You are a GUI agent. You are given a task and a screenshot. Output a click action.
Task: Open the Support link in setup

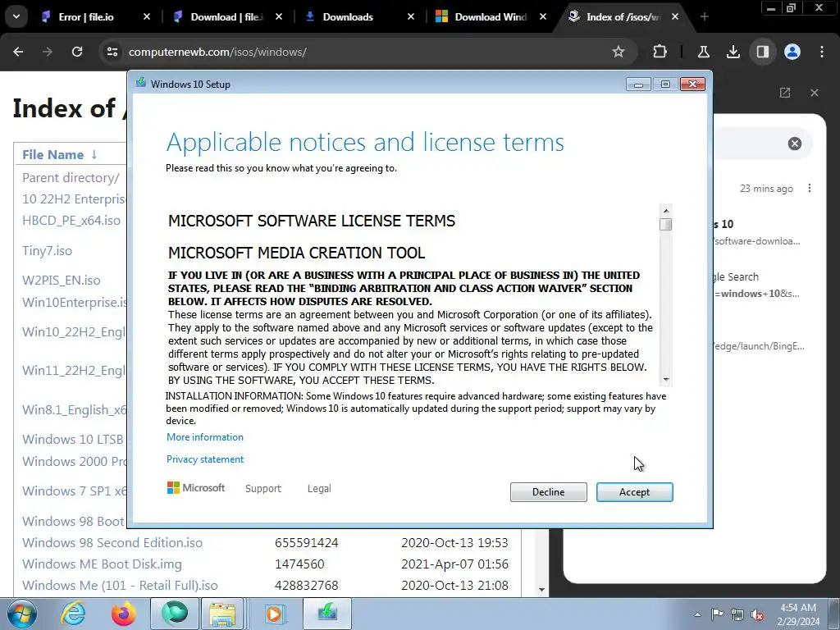(263, 489)
